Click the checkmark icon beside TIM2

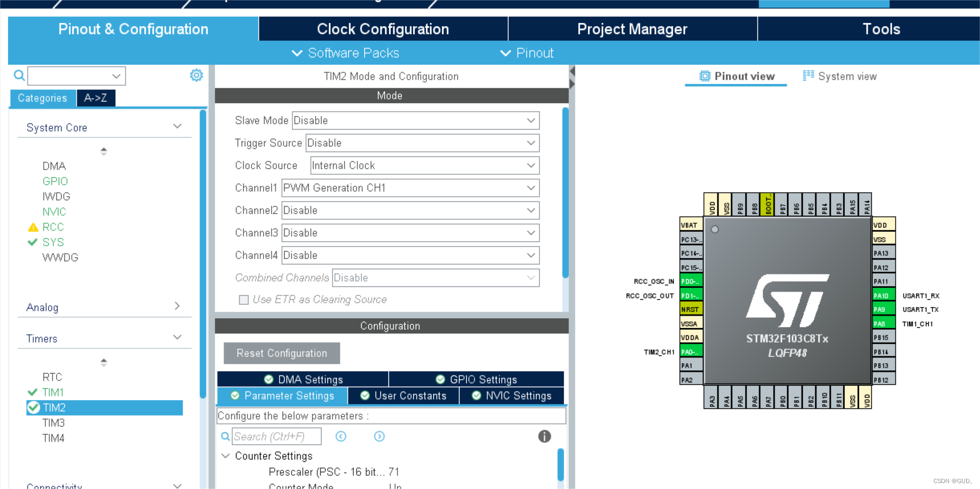[x=34, y=408]
